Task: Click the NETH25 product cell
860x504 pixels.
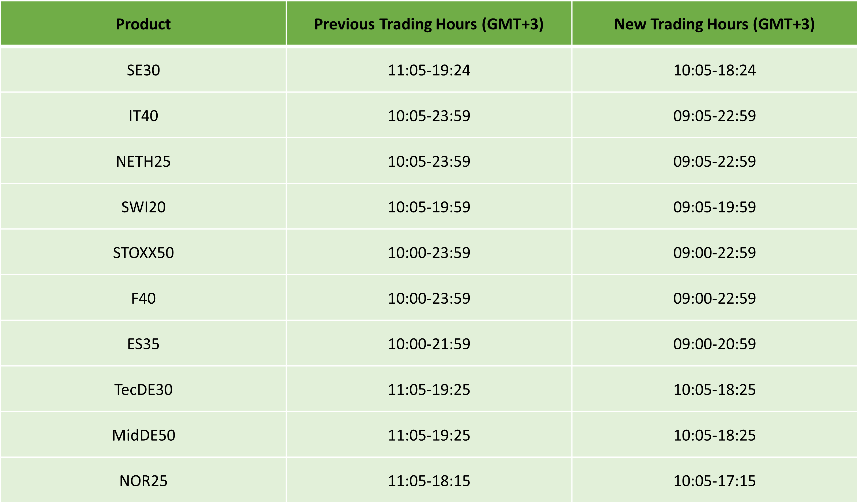Action: [x=143, y=162]
